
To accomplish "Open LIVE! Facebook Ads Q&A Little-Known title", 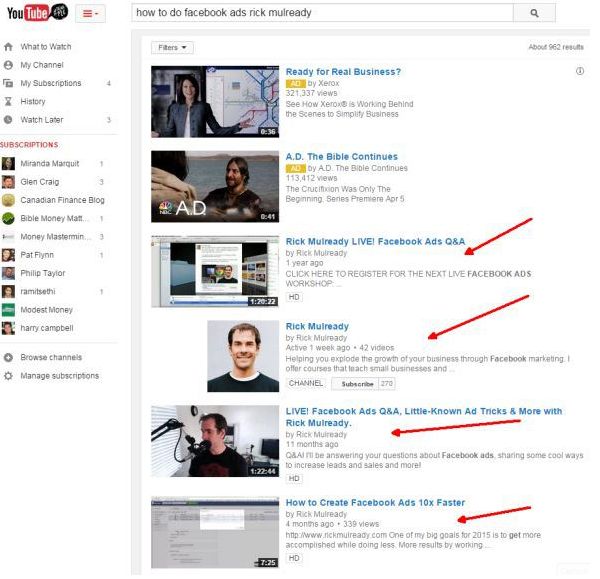I will [424, 417].
